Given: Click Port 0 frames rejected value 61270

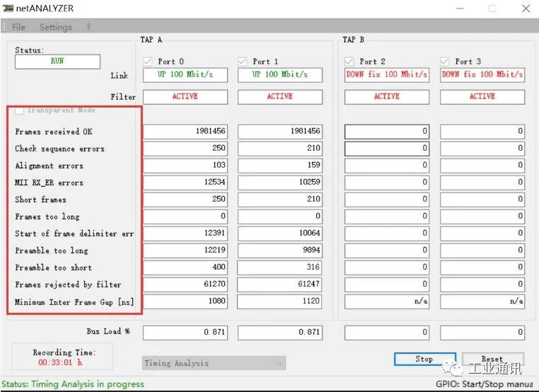Looking at the screenshot, I should tap(185, 284).
